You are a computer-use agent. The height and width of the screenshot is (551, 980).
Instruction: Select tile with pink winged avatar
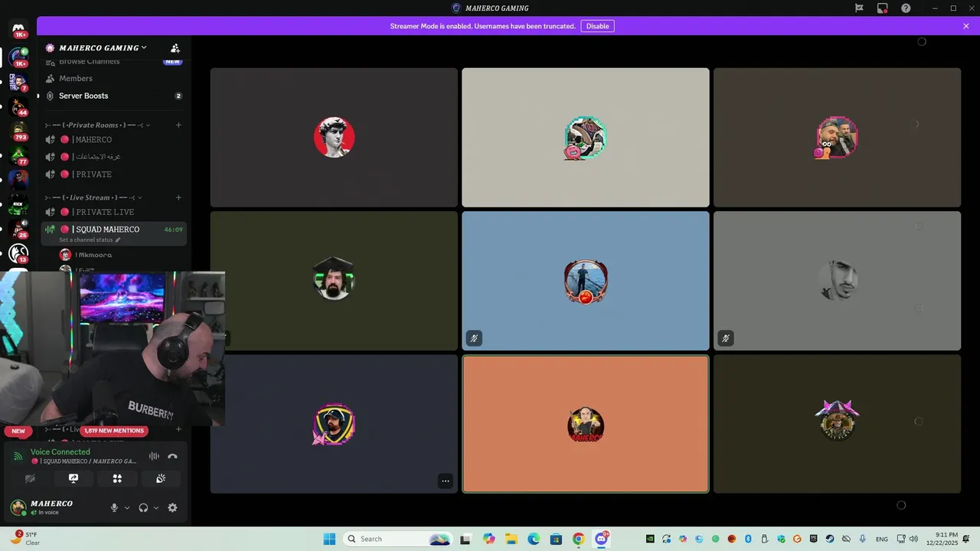[x=837, y=424]
